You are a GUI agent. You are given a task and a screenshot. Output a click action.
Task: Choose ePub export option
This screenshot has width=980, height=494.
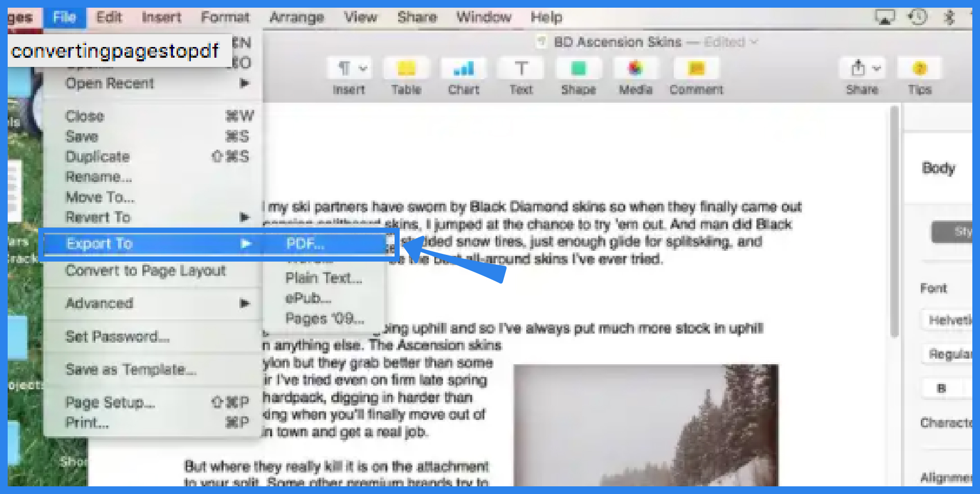[x=308, y=298]
